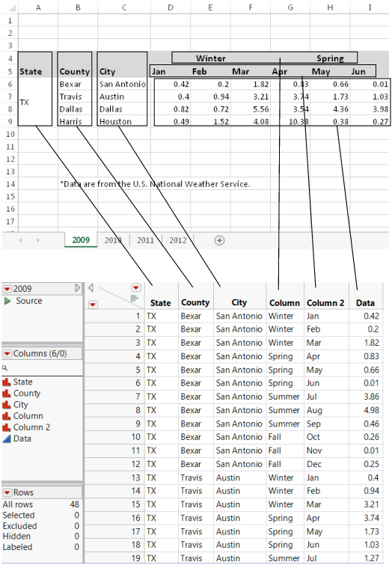The height and width of the screenshot is (565, 392).
Task: Click the Summer cell in row 7
Action: pos(284,397)
